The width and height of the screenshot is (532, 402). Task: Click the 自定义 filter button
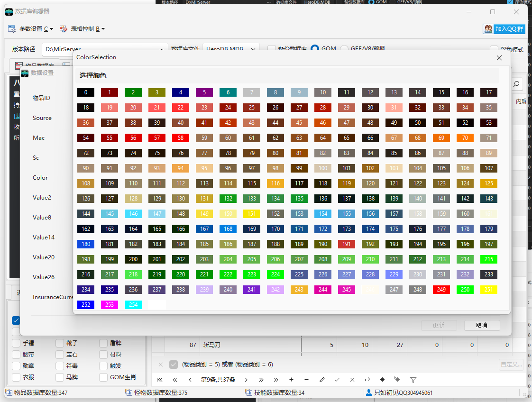point(511,365)
